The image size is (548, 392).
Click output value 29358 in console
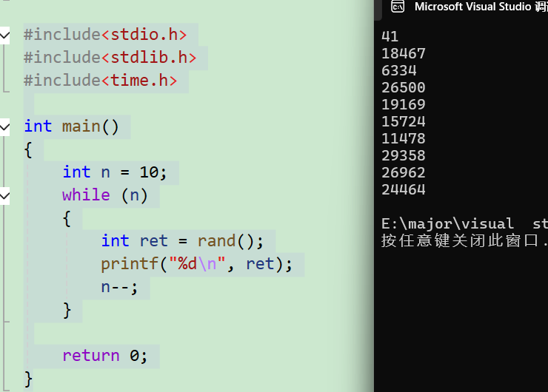coord(404,155)
